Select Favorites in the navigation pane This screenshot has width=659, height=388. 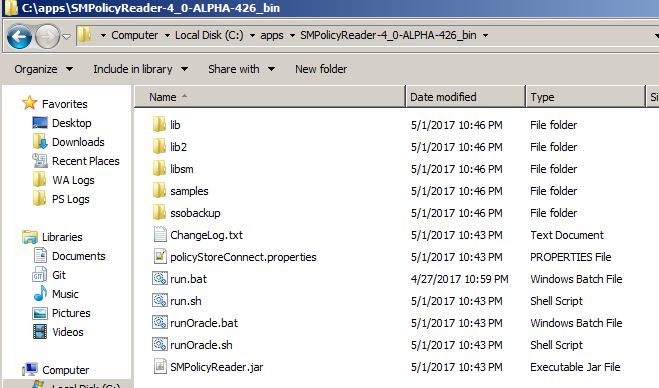coord(65,104)
